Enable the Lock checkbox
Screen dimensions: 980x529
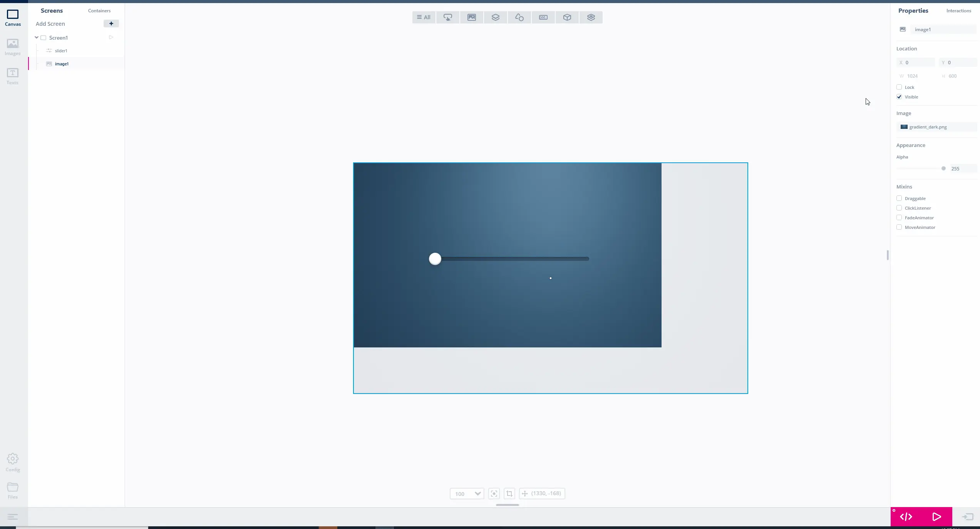coord(899,87)
